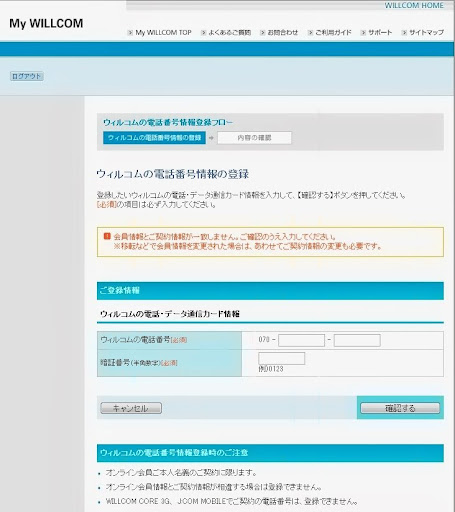Click the red error warning icon
This screenshot has height=512, width=455.
point(107,236)
